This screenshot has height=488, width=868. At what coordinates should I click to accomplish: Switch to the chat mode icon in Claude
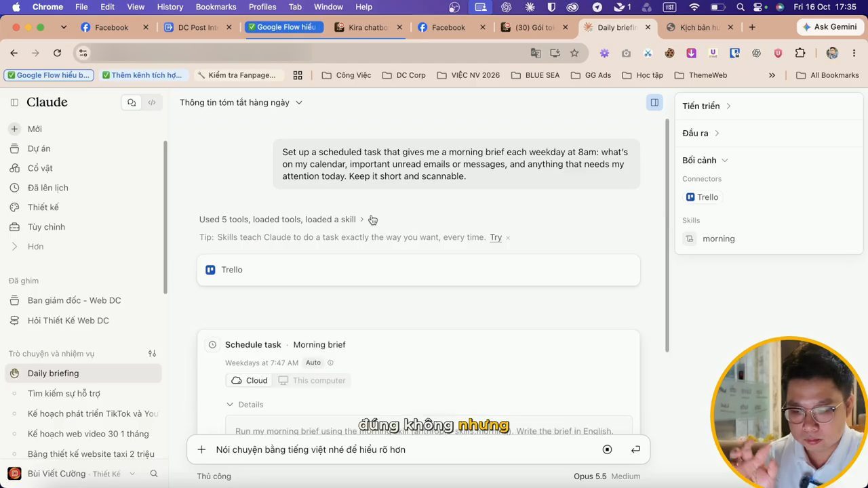132,102
